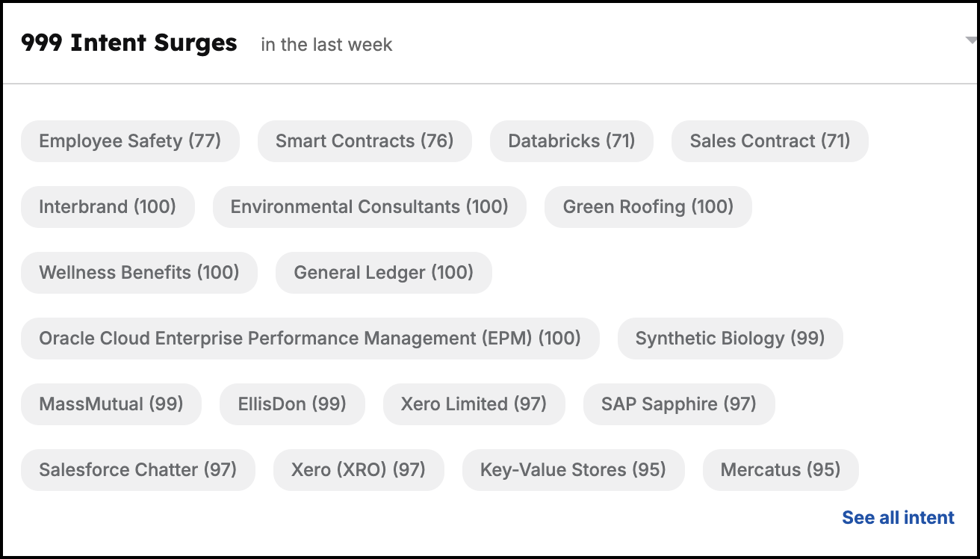This screenshot has height=559, width=980.
Task: Select the Wellness Benefits (100) chip
Action: [x=139, y=273]
